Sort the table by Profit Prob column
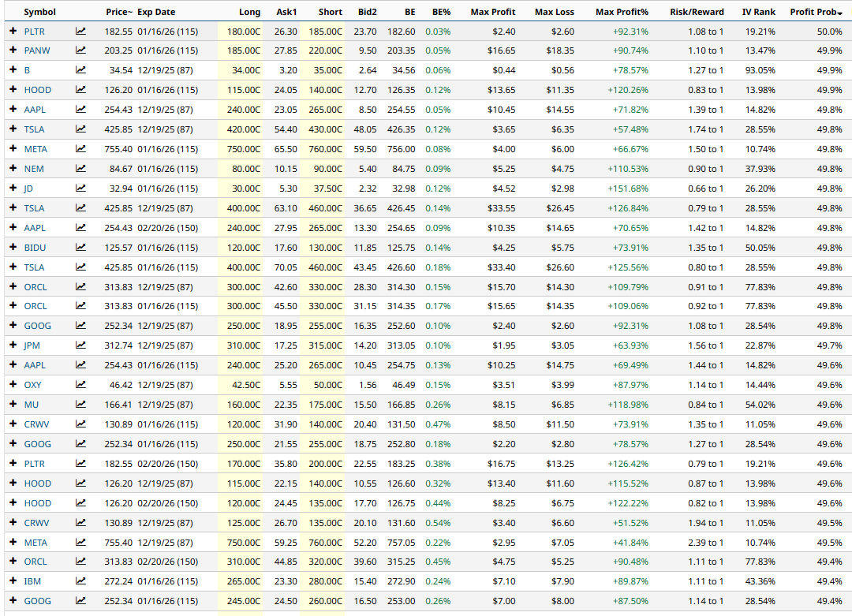 816,12
